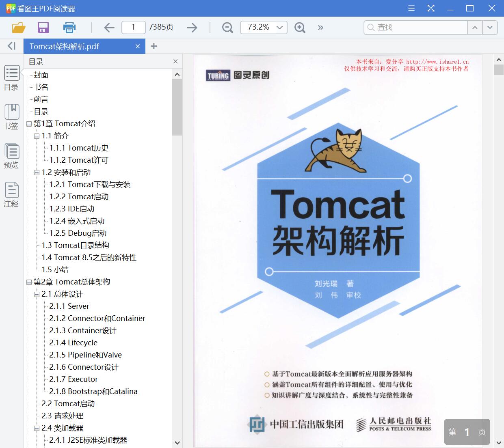Open 2.1.2 Connector和Container section
The height and width of the screenshot is (448, 504).
97,319
